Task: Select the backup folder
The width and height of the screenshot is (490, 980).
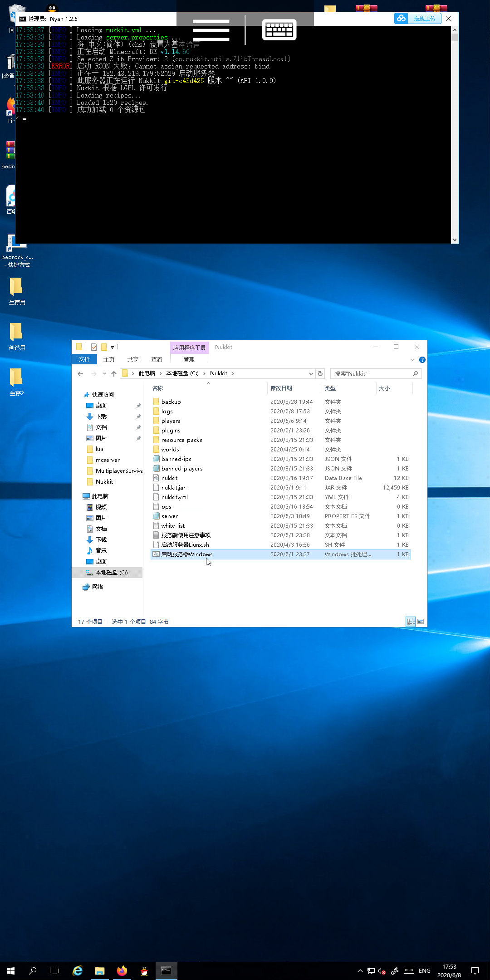Action: [x=280, y=402]
